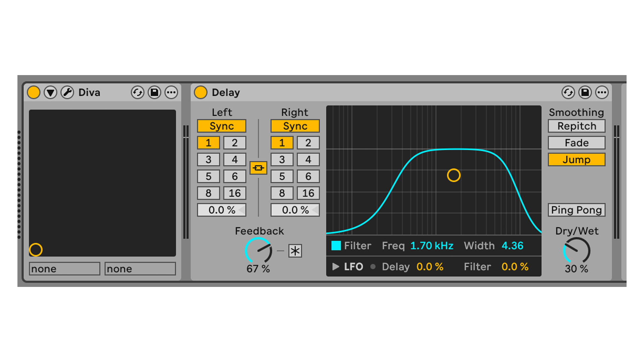
Task: Select Right delay time 3
Action: [282, 160]
